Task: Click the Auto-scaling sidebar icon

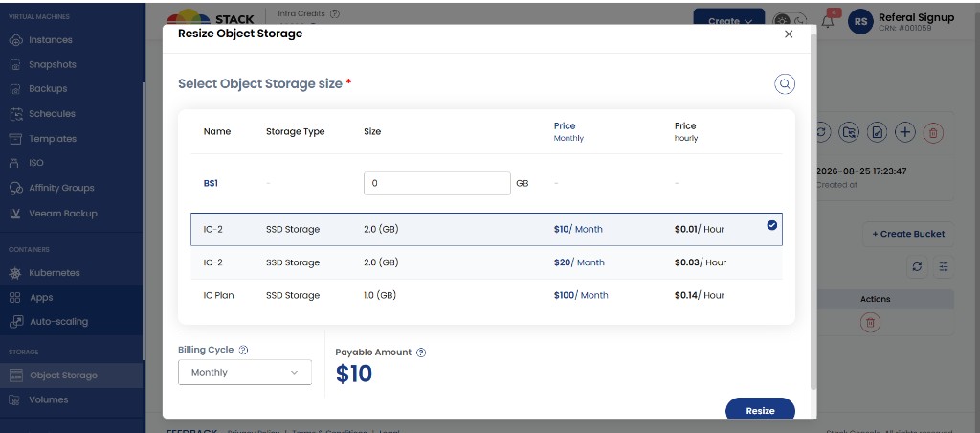Action: pos(16,322)
